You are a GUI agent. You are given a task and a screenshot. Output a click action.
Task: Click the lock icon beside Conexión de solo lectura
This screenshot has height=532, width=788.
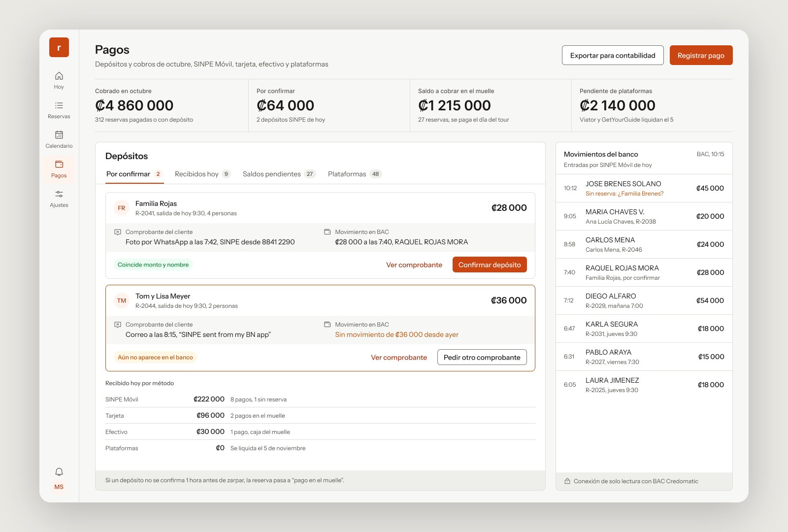(x=567, y=481)
